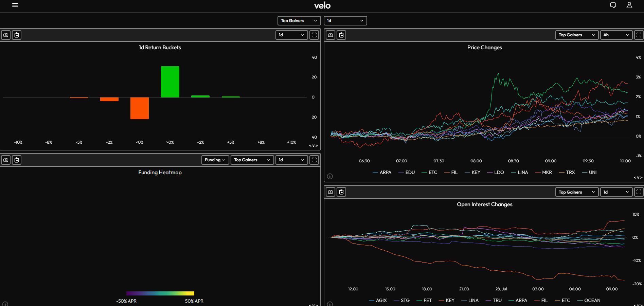The width and height of the screenshot is (644, 306).
Task: Click the velo logo
Action: (x=322, y=5)
